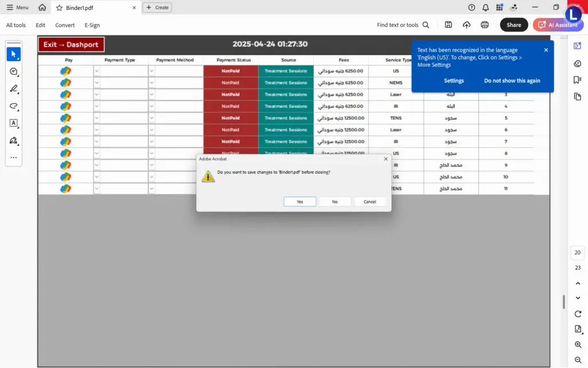Save file using the floppy disk icon

448,25
